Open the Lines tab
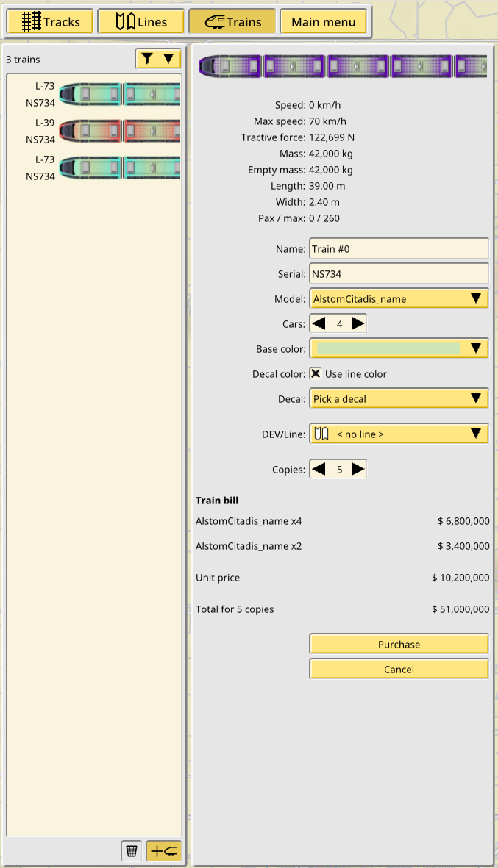This screenshot has width=498, height=868. point(140,22)
